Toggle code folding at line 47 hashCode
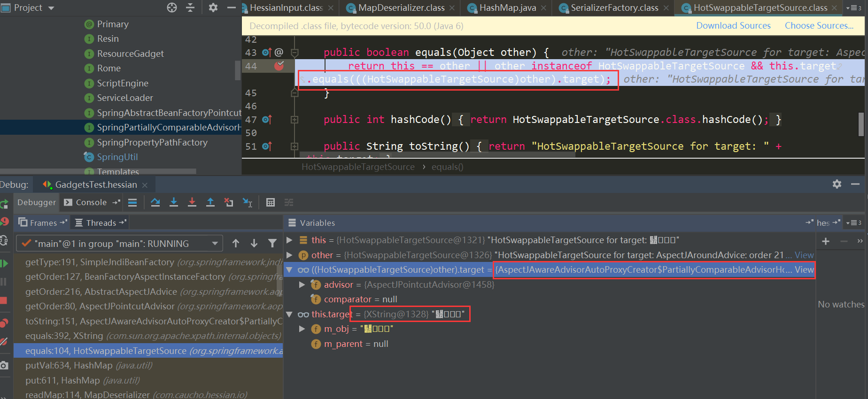The height and width of the screenshot is (399, 868). (294, 120)
